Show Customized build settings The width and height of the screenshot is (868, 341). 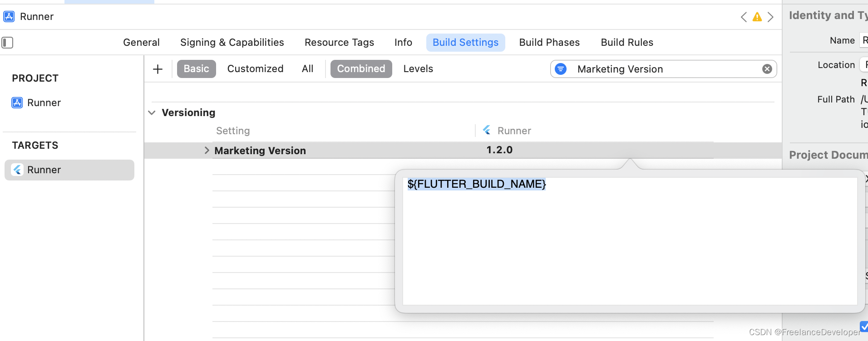255,69
